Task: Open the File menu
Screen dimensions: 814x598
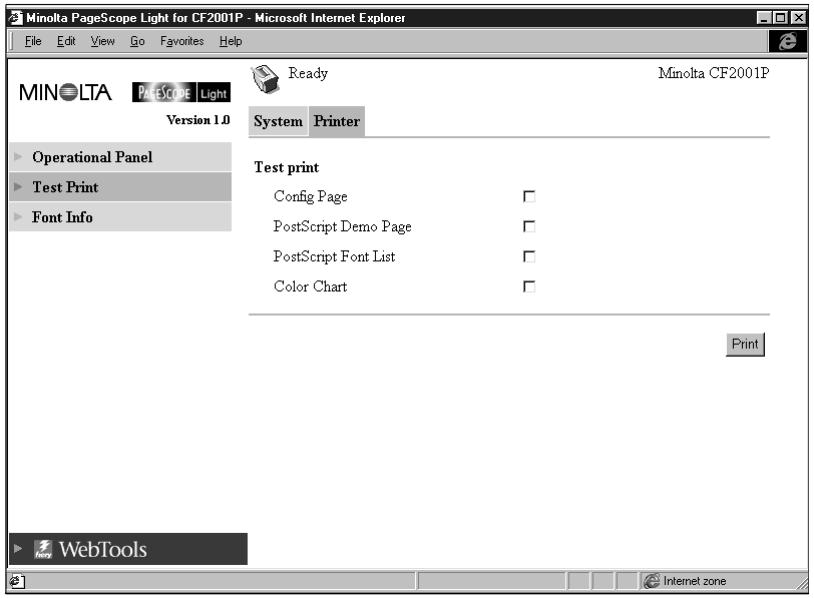Action: (33, 41)
